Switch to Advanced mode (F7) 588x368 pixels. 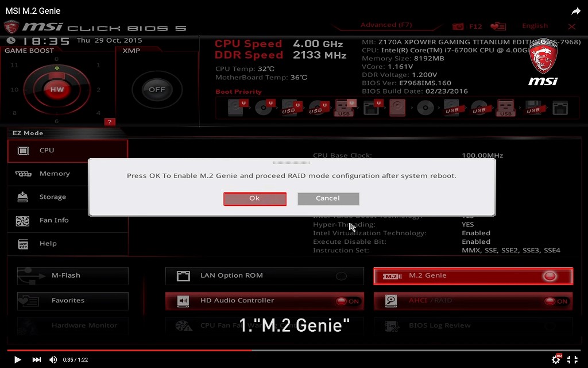(386, 25)
